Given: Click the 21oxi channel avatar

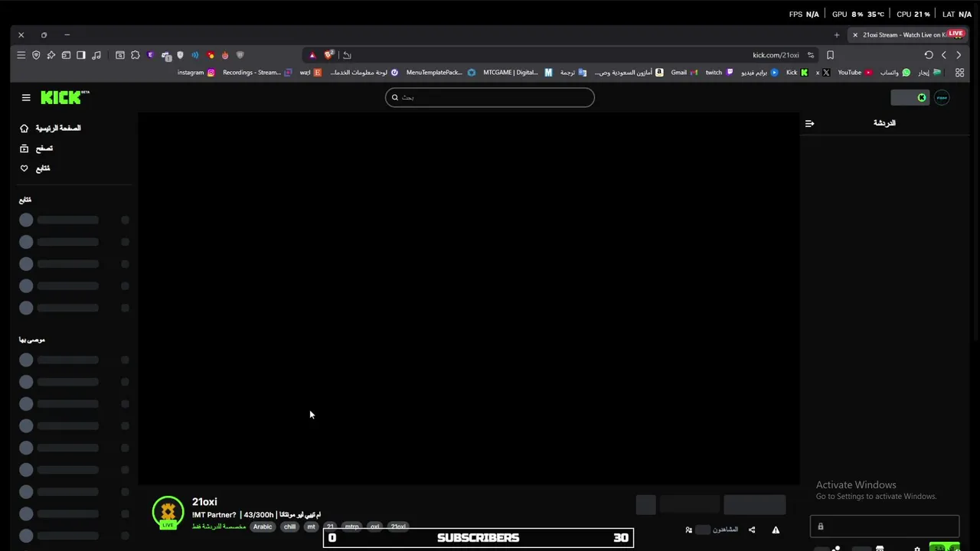Looking at the screenshot, I should 168,513.
